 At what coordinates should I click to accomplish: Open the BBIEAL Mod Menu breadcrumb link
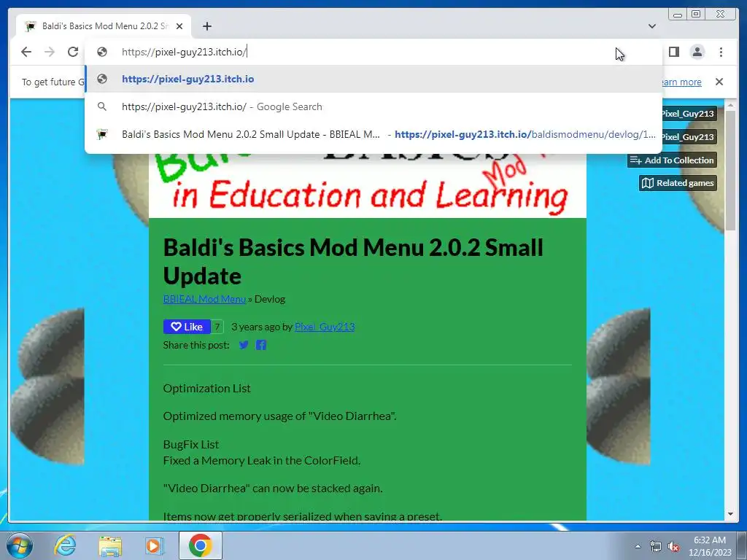204,299
